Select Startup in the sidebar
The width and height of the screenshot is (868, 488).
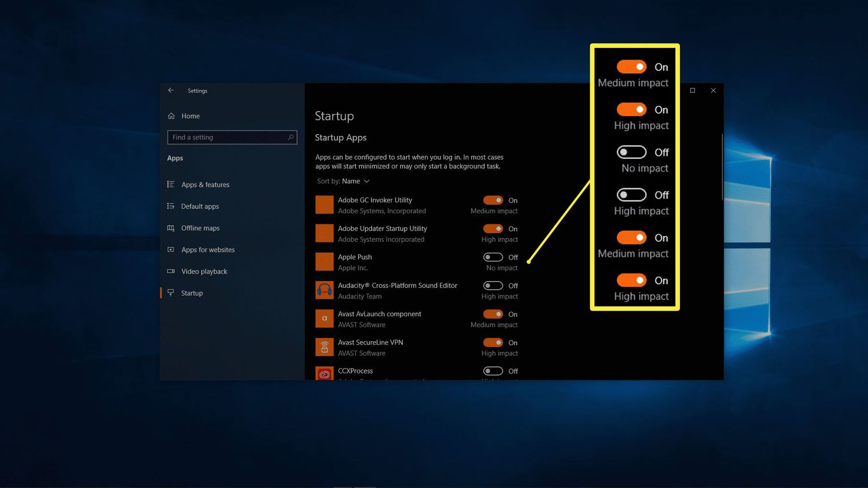[x=185, y=293]
